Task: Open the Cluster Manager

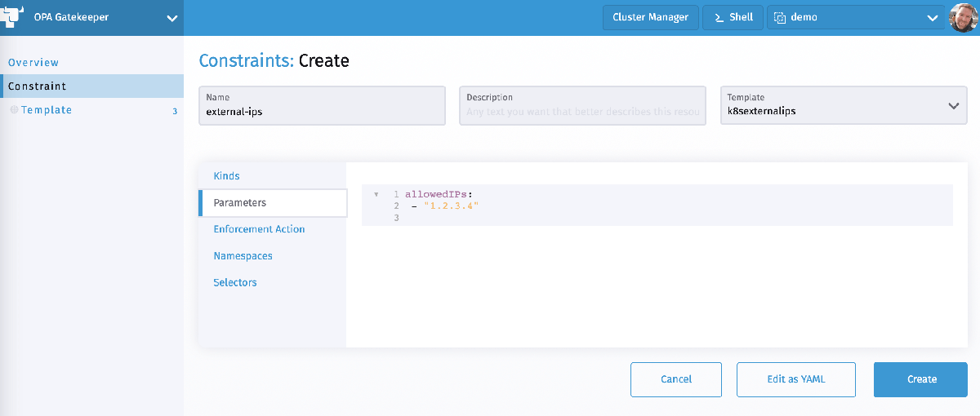Action: [x=650, y=17]
